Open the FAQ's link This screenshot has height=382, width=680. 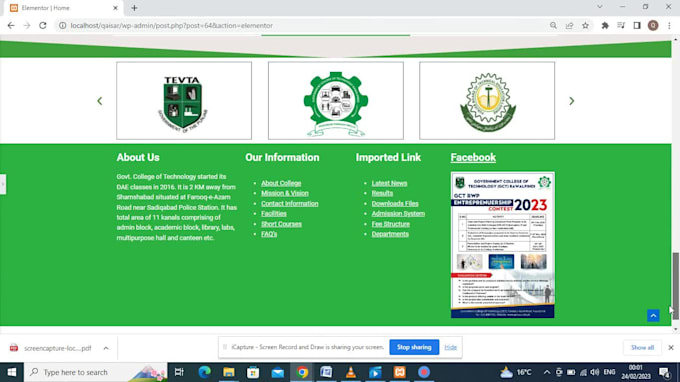[269, 234]
